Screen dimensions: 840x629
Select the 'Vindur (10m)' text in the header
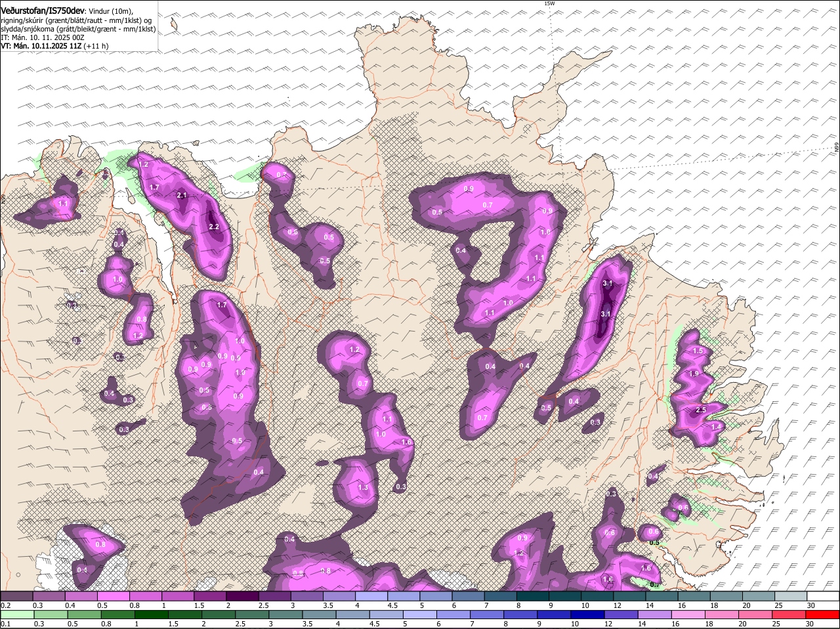(x=110, y=12)
